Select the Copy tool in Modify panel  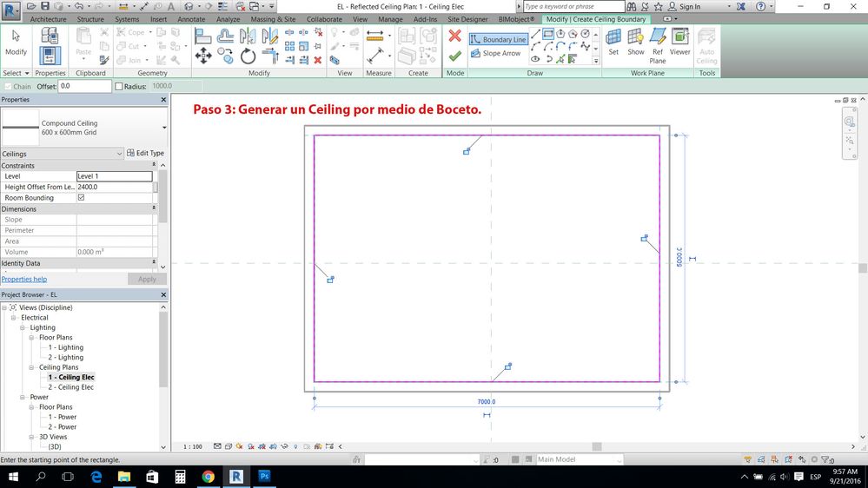coord(225,56)
